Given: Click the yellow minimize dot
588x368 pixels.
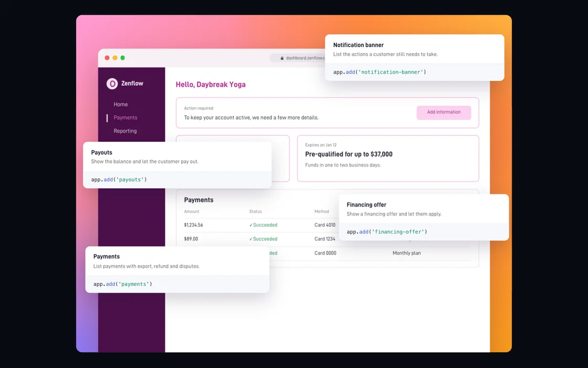Looking at the screenshot, I should coord(115,58).
